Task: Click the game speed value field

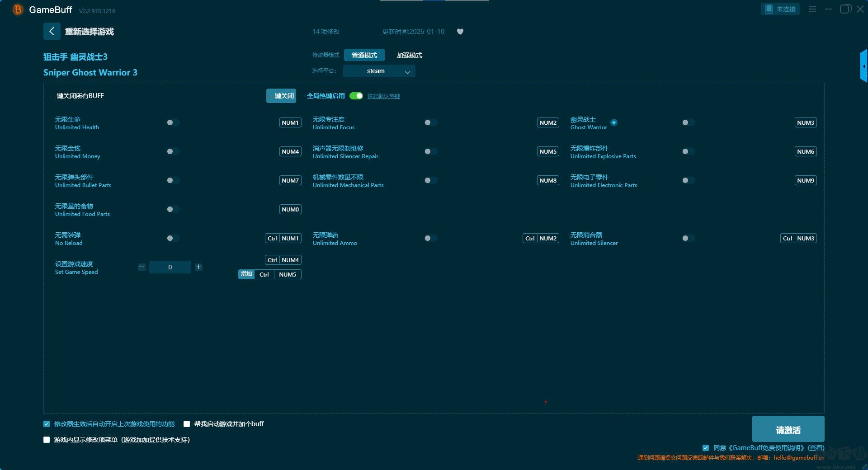Action: (170, 267)
